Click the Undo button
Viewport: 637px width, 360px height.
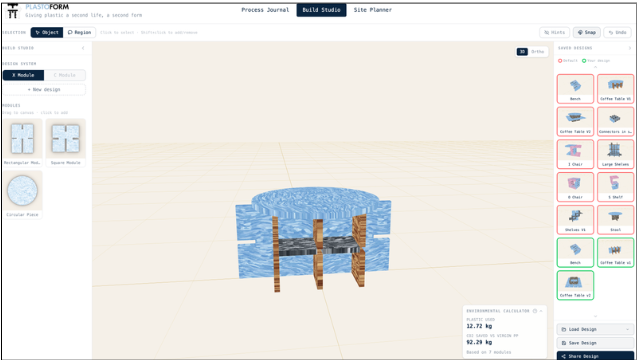[618, 32]
